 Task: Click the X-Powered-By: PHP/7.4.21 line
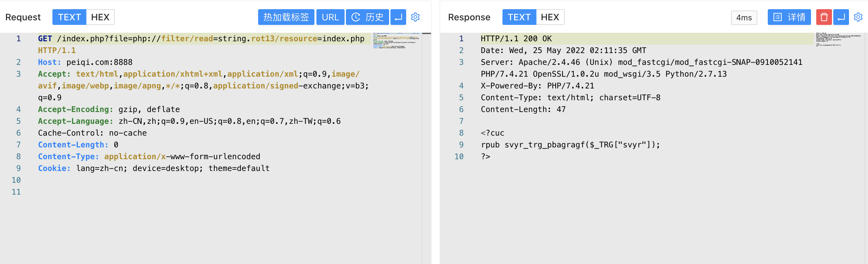[x=538, y=86]
